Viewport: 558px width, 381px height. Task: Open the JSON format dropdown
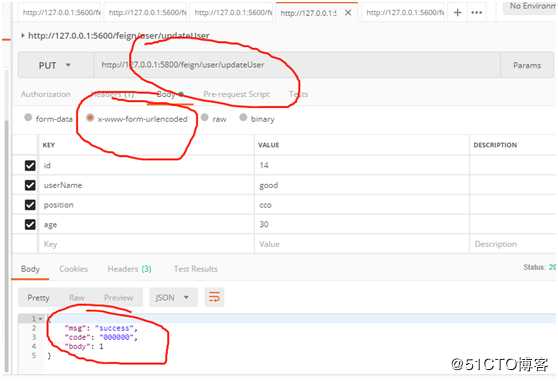click(x=173, y=297)
